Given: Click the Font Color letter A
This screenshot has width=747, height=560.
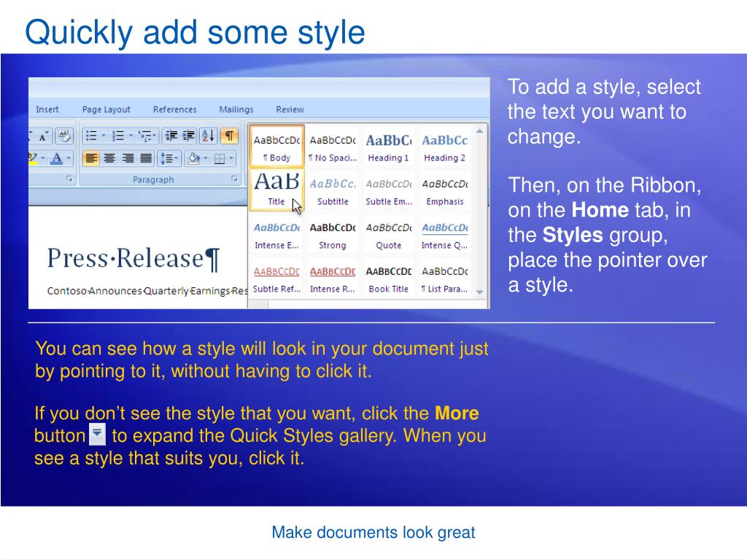Looking at the screenshot, I should point(57,158).
